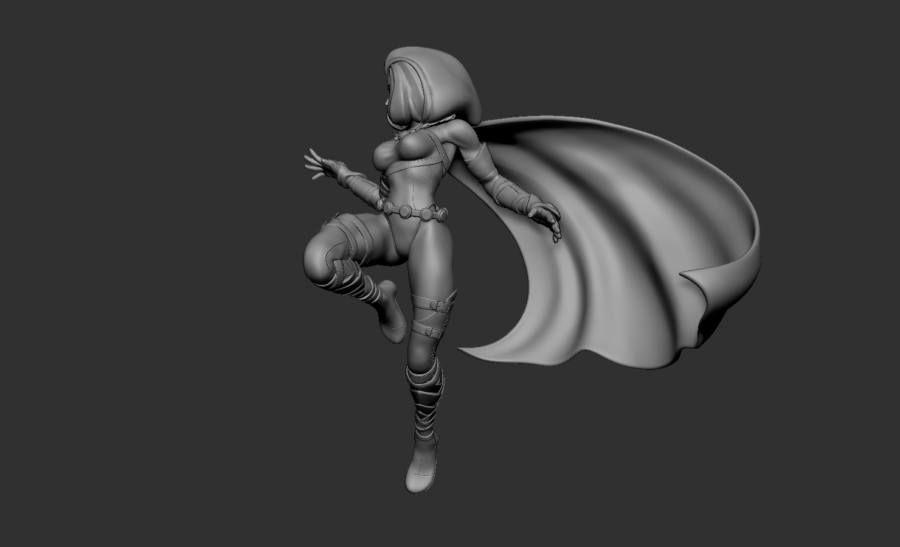Click the straps on the standing thigh

tap(430, 310)
